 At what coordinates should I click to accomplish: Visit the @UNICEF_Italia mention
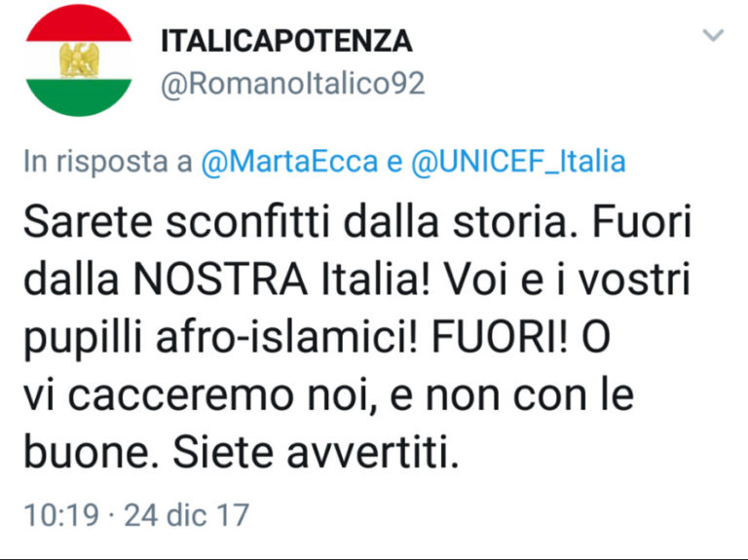pos(516,162)
